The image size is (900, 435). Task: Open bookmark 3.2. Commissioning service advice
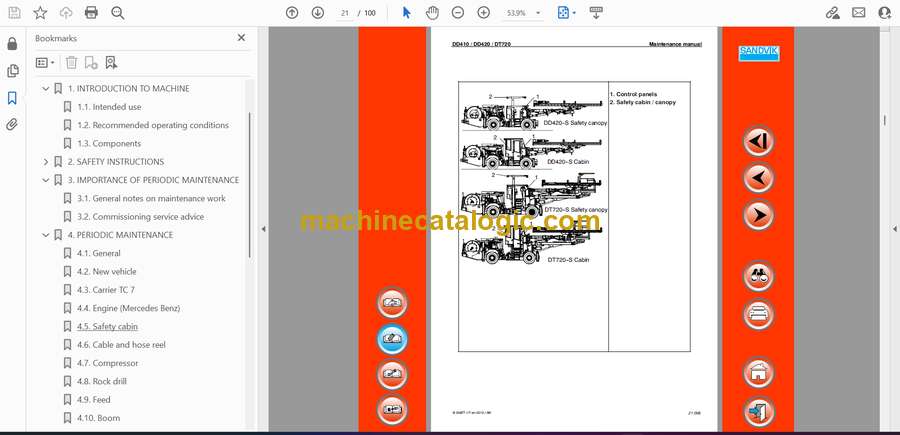141,217
